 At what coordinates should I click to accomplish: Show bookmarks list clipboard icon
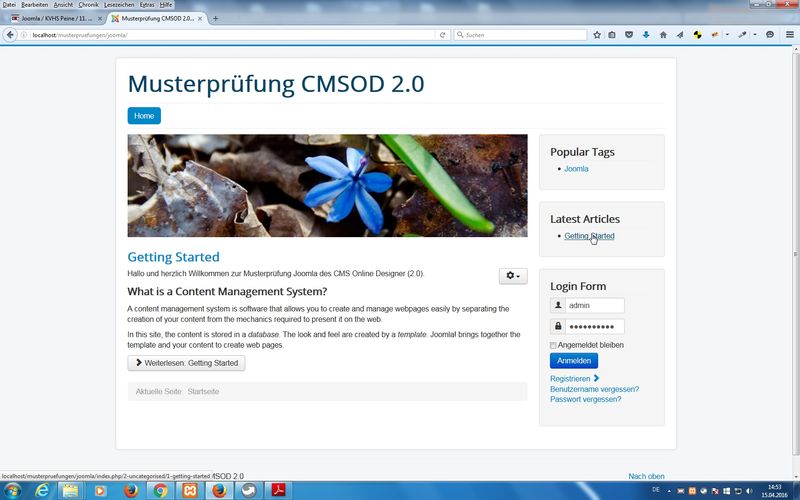pyautogui.click(x=612, y=35)
